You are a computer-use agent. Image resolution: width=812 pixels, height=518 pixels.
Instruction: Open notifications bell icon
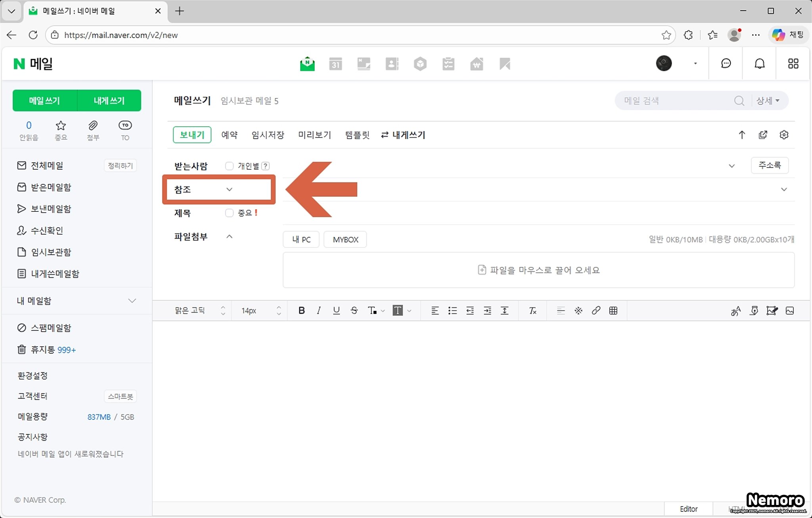pos(759,64)
